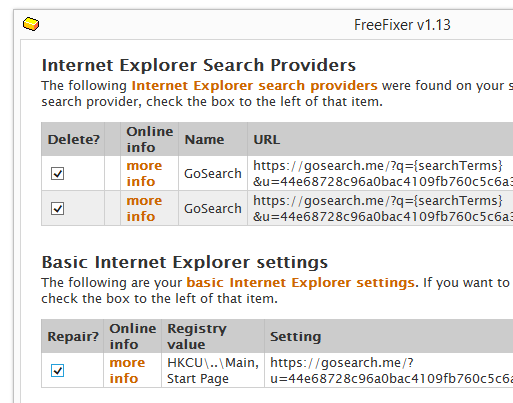Uncheck delete box for first GoSearch provider
The image size is (513, 403).
click(57, 173)
